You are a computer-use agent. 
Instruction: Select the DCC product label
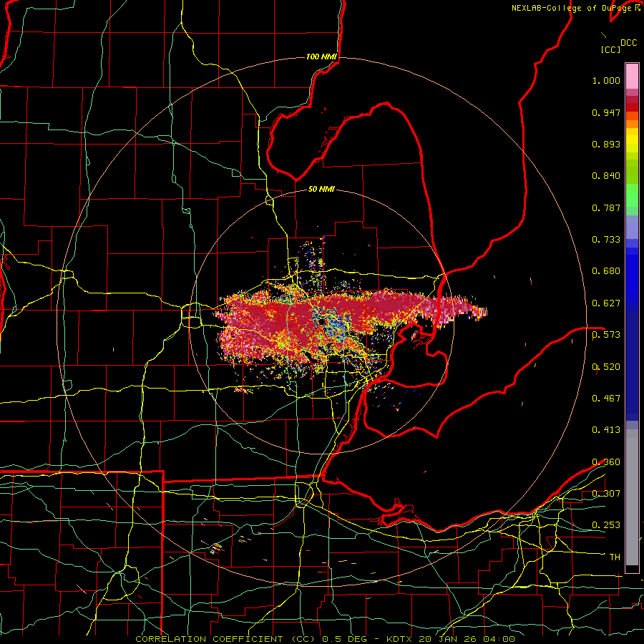click(628, 43)
